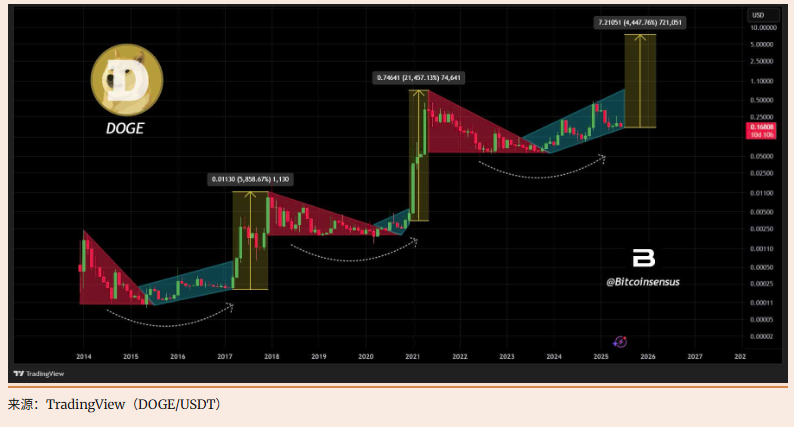794x427 pixels.
Task: Click the 5.00000 price axis label
Action: [x=762, y=45]
